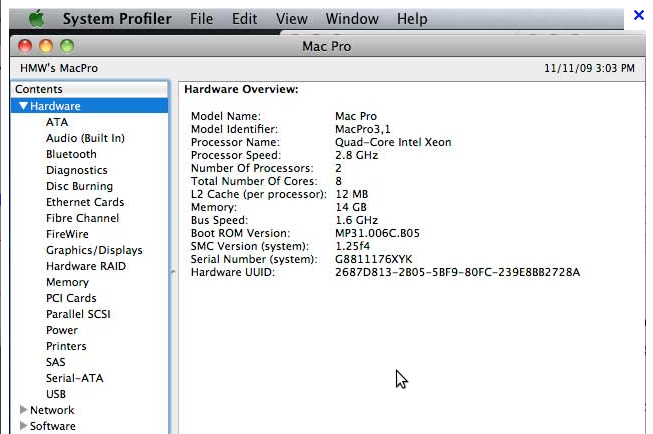Click the SMC Version value 1.25f4
The width and height of the screenshot is (653, 434).
pos(352,246)
